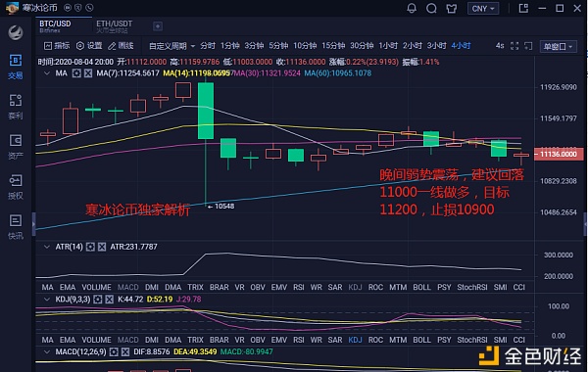Open KDJ(9,3,3) settings gear
The width and height of the screenshot is (588, 372).
click(97, 300)
